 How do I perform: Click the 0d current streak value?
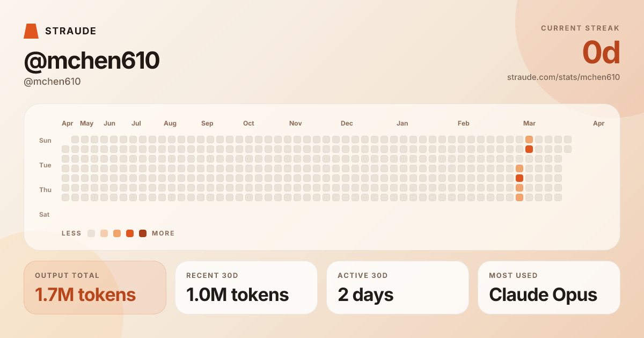(601, 53)
